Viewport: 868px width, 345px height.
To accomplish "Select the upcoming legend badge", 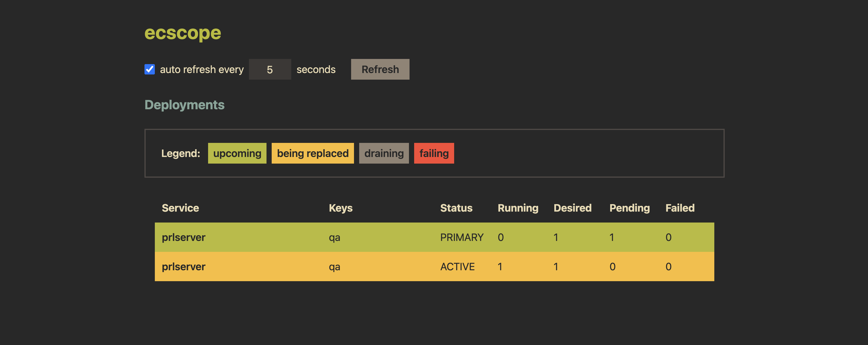I will [x=237, y=153].
